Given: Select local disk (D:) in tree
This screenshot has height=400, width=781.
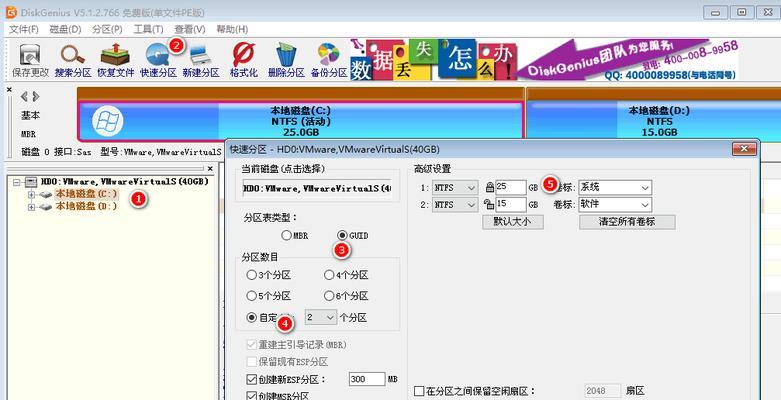Looking at the screenshot, I should pyautogui.click(x=86, y=206).
